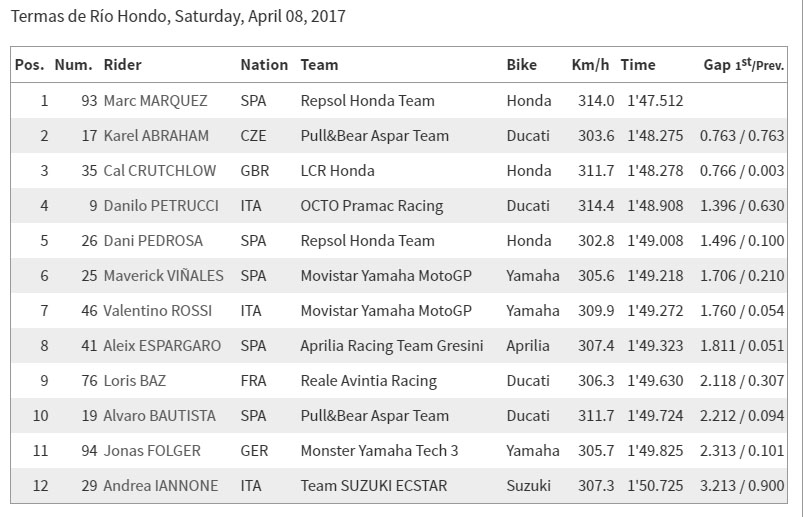Screen dimensions: 804x517
Task: Click the Aleix ESPARGARO rider name
Action: (162, 346)
